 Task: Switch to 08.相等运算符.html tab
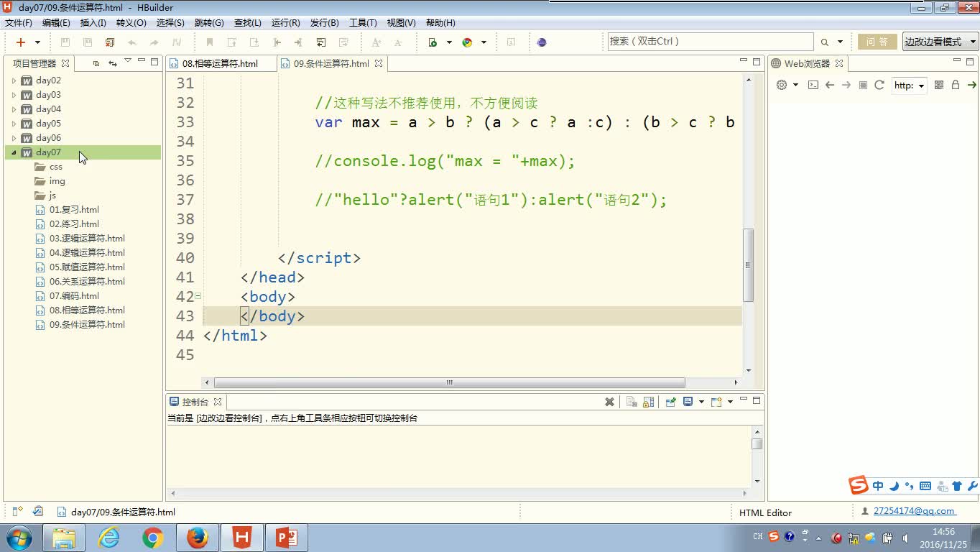pos(221,63)
